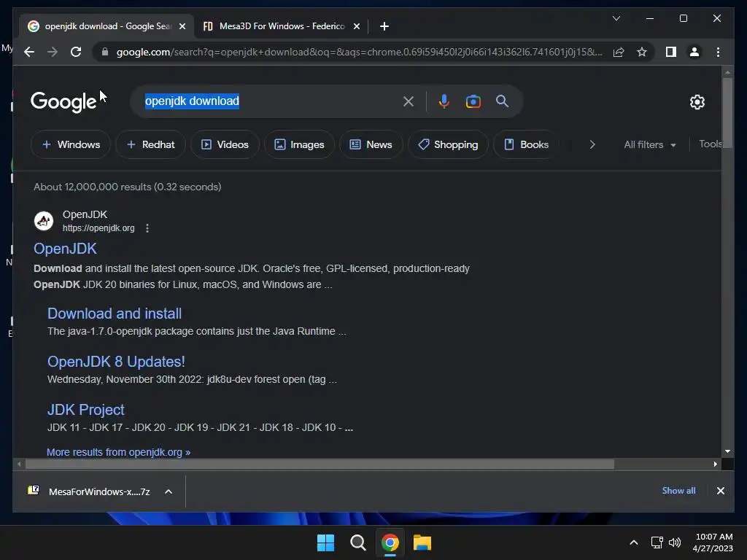Close the Mesa3D For Windows tab
Image resolution: width=747 pixels, height=560 pixels.
[x=356, y=26]
